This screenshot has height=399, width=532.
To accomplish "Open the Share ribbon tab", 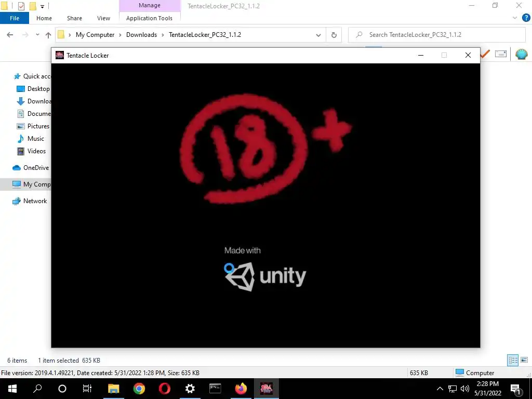I will [x=74, y=18].
